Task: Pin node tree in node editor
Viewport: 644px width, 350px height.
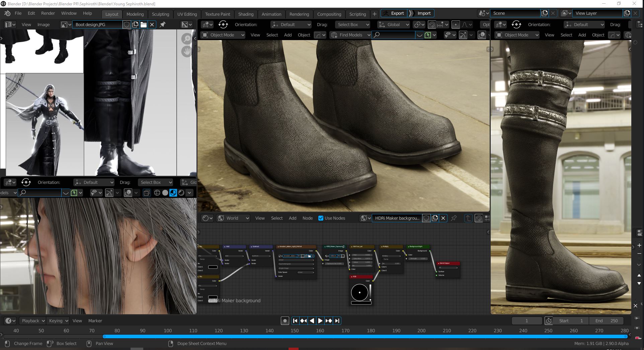Action: click(454, 218)
